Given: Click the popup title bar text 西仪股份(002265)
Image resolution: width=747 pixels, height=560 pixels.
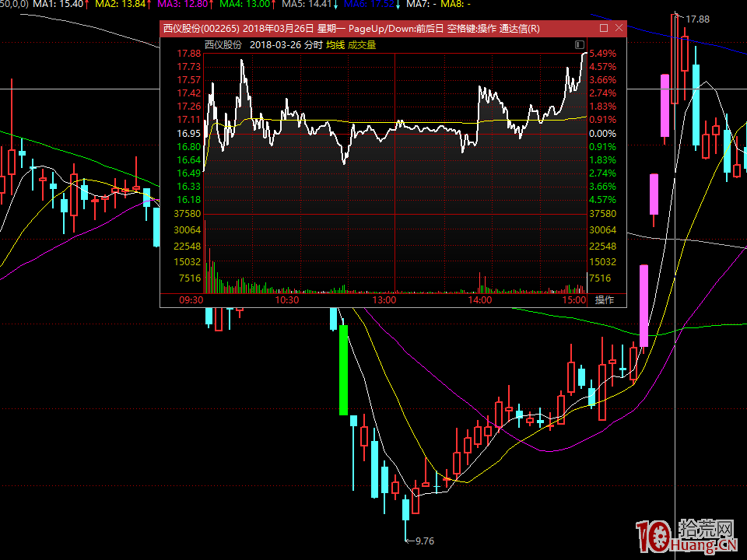Looking at the screenshot, I should pos(201,29).
